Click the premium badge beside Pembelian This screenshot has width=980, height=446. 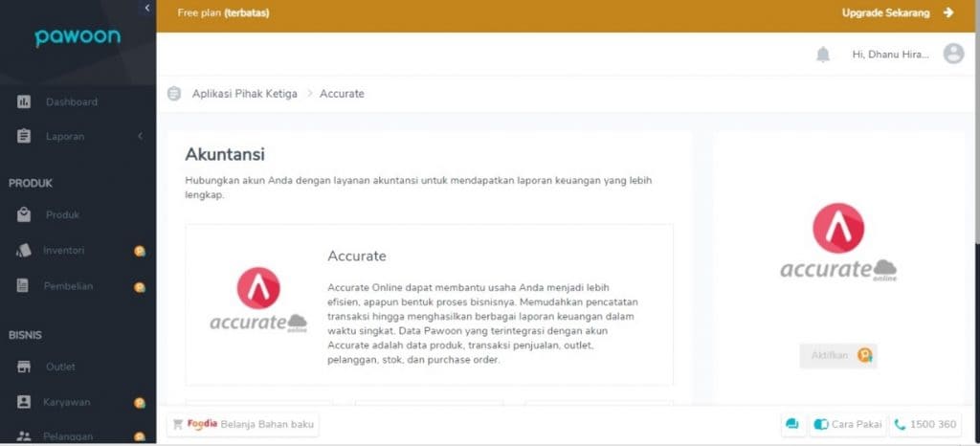pyautogui.click(x=140, y=287)
